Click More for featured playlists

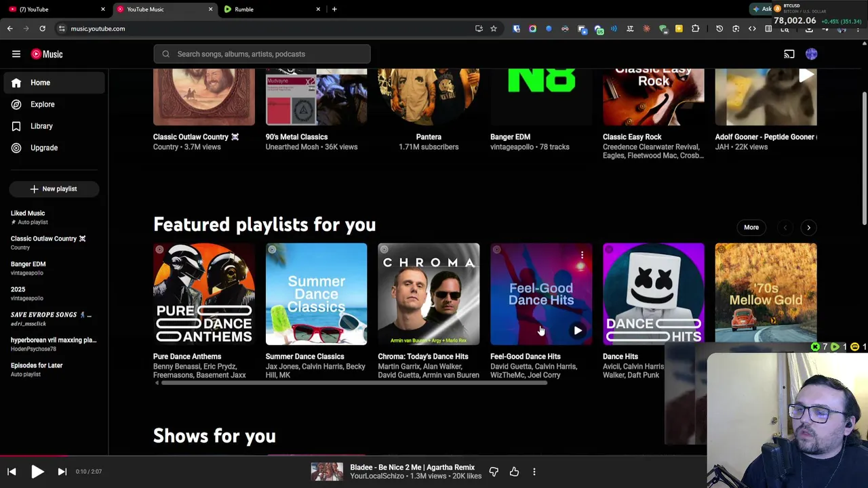click(751, 228)
